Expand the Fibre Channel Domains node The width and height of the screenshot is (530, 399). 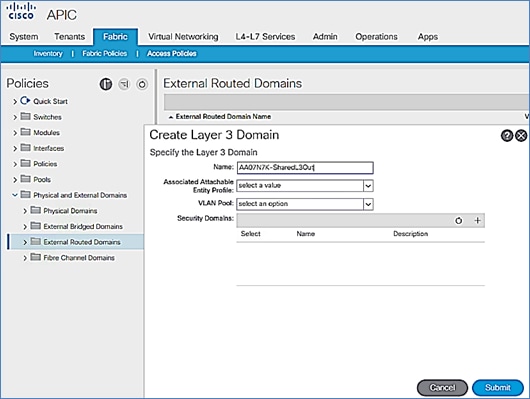point(25,258)
